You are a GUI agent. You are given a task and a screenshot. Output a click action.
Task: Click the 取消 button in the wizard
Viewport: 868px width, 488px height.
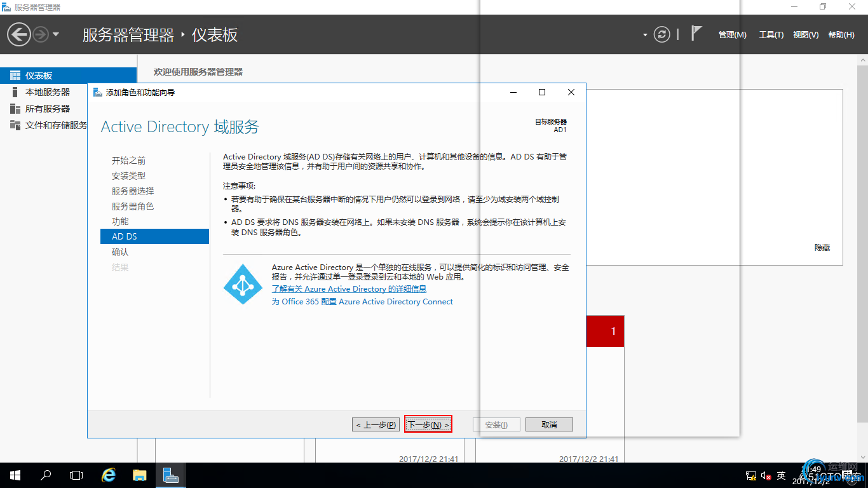point(549,424)
